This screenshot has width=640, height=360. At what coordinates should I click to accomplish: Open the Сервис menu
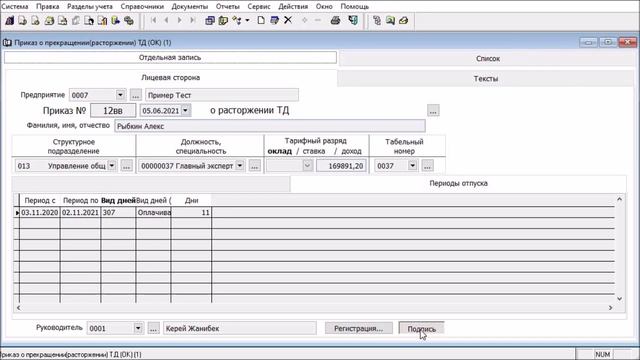[x=259, y=7]
